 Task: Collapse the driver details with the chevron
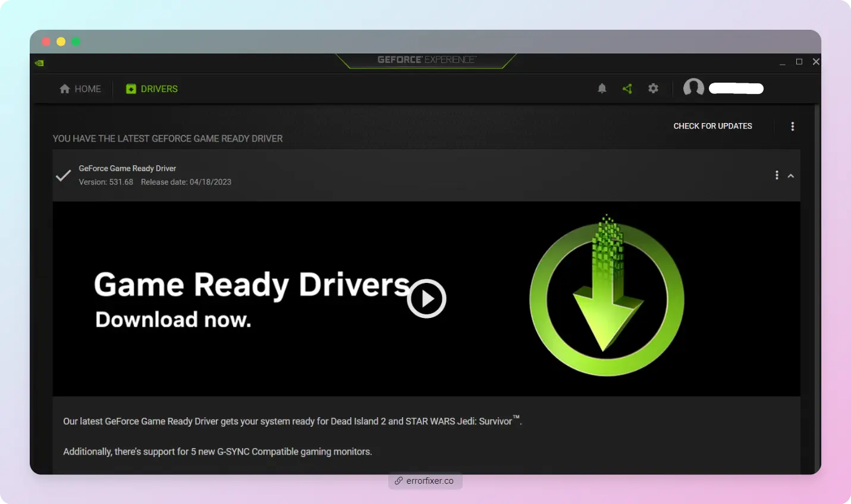click(791, 176)
